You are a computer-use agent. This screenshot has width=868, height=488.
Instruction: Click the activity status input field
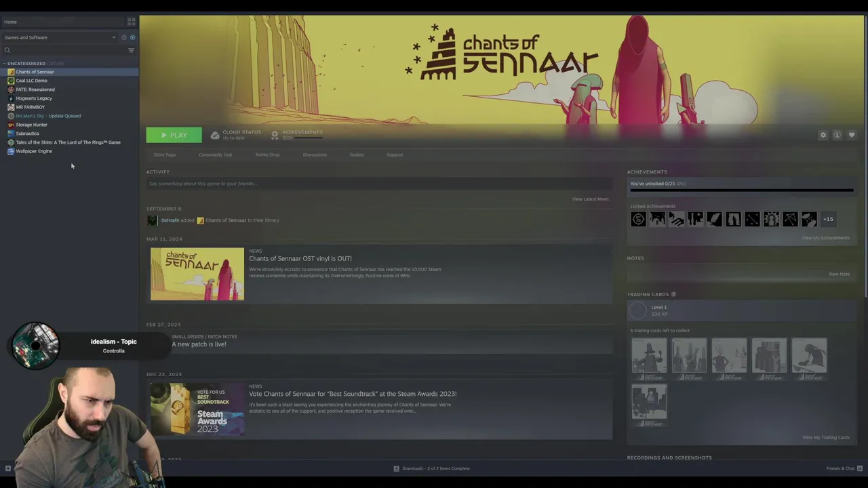pos(379,184)
